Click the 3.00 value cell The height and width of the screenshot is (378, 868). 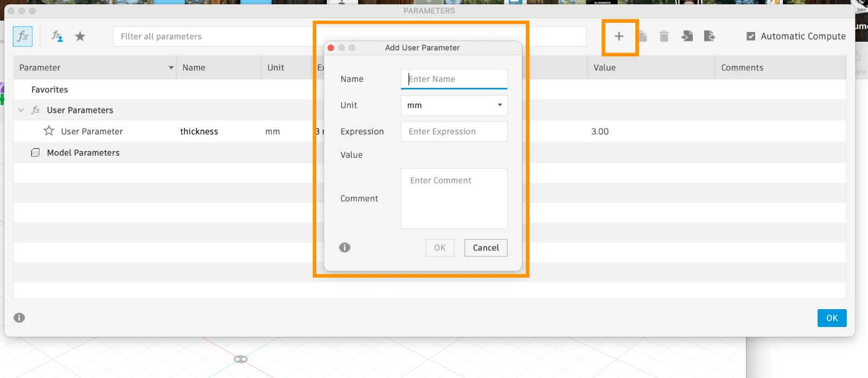[600, 131]
